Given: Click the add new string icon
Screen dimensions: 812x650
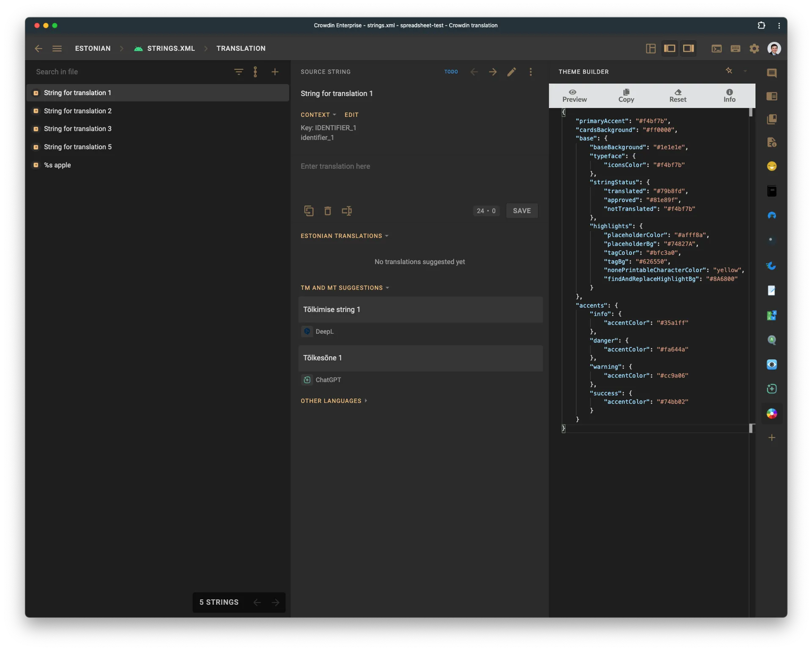Looking at the screenshot, I should [x=274, y=72].
